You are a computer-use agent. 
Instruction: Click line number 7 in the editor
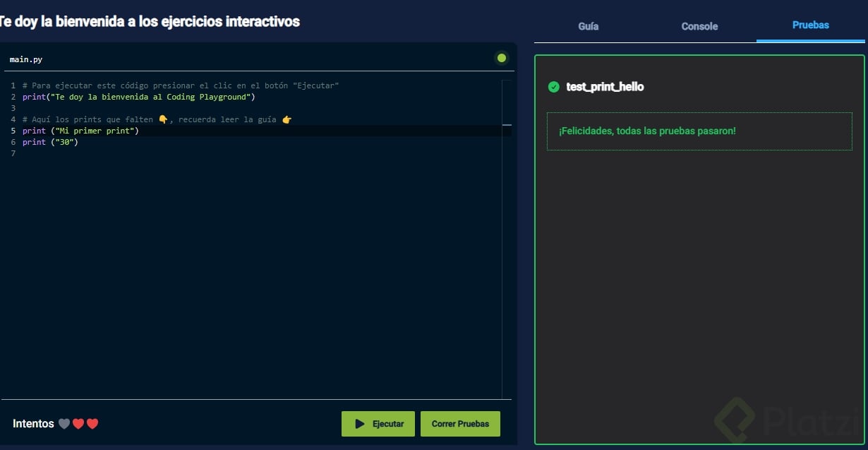[13, 153]
